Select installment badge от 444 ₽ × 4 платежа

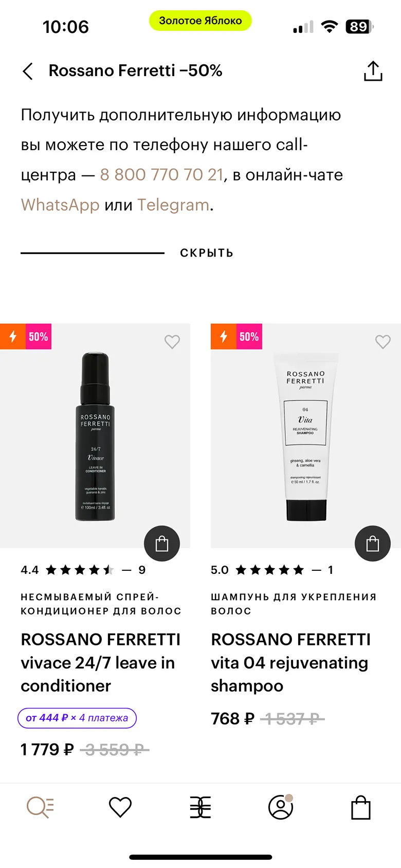coord(77,718)
